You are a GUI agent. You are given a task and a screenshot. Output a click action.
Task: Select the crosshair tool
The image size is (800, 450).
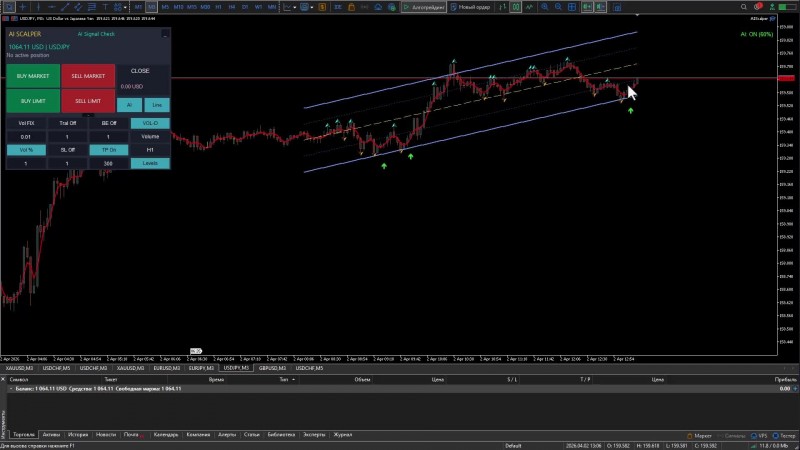point(23,7)
